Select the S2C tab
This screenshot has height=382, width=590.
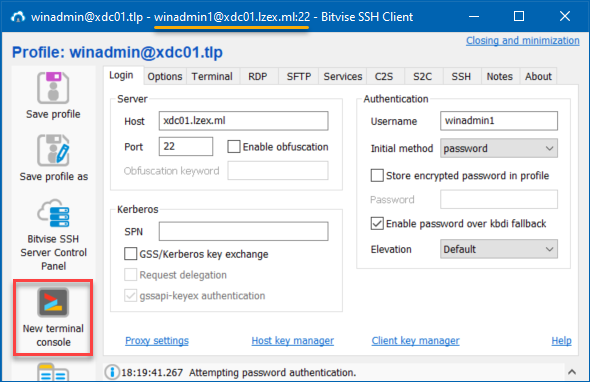[423, 76]
